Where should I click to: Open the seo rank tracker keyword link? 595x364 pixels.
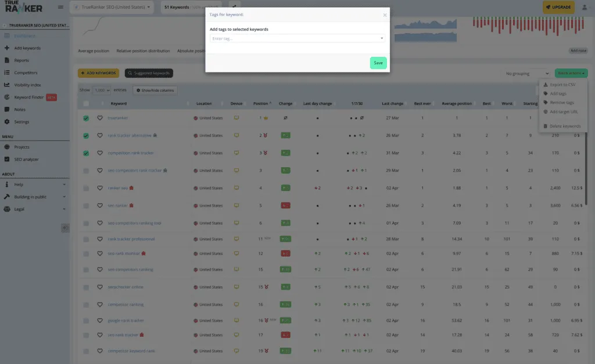pyautogui.click(x=123, y=335)
